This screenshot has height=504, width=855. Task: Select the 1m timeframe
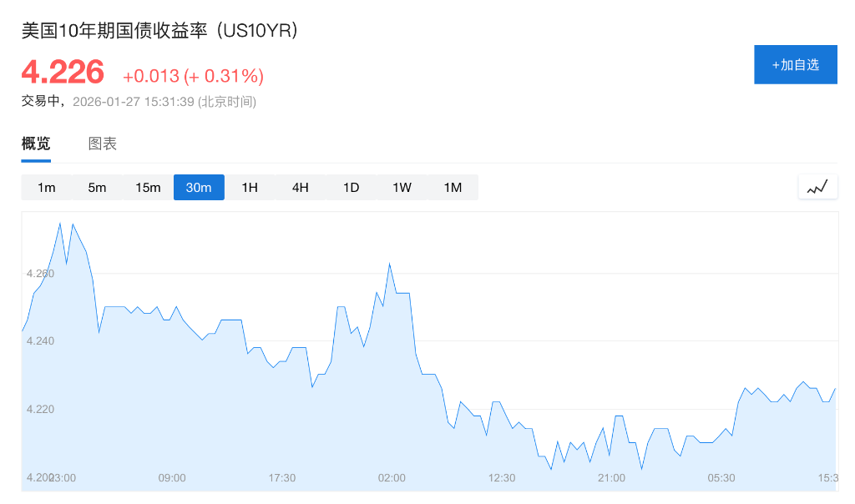46,188
